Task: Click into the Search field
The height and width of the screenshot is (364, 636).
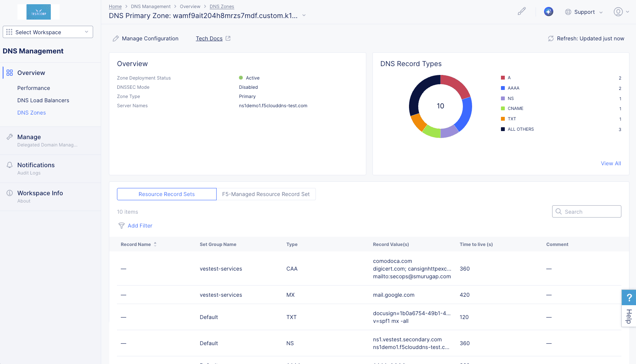Action: 586,211
